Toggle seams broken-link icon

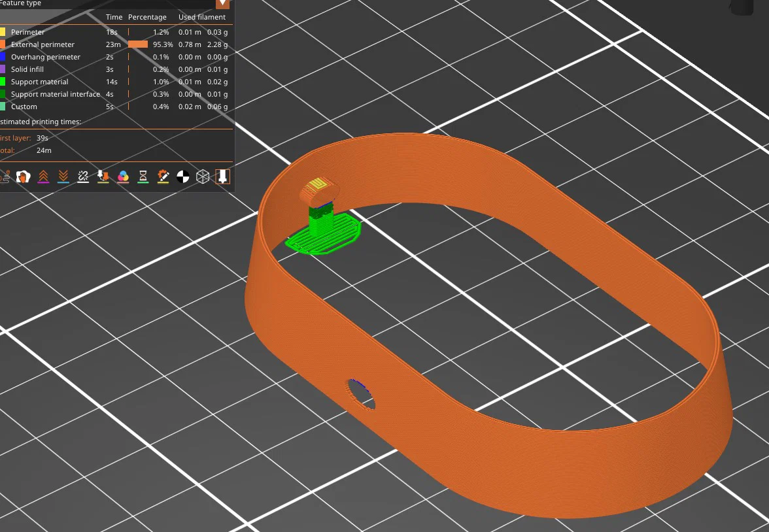click(83, 176)
